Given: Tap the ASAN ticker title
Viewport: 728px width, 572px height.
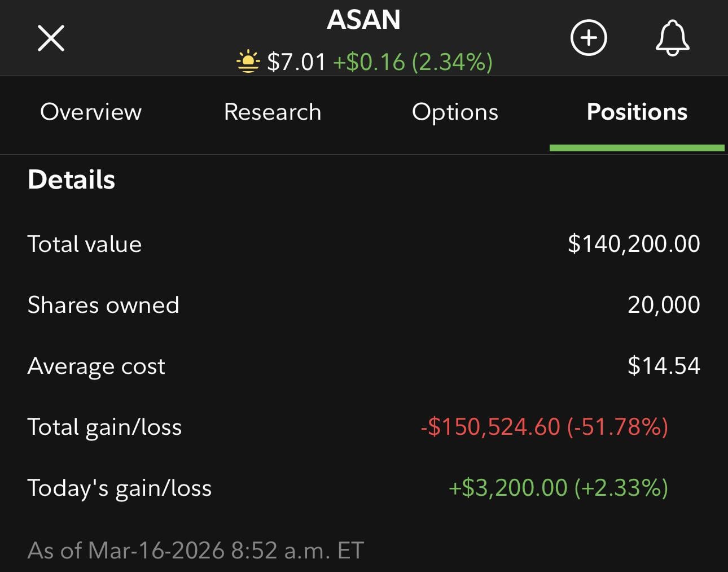Looking at the screenshot, I should pyautogui.click(x=363, y=20).
